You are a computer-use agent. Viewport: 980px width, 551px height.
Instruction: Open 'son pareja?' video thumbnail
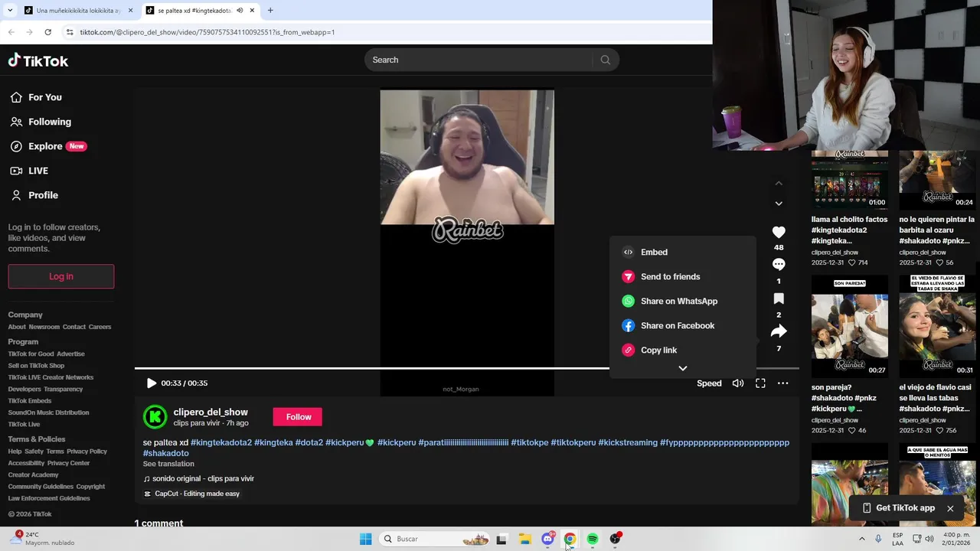click(850, 327)
